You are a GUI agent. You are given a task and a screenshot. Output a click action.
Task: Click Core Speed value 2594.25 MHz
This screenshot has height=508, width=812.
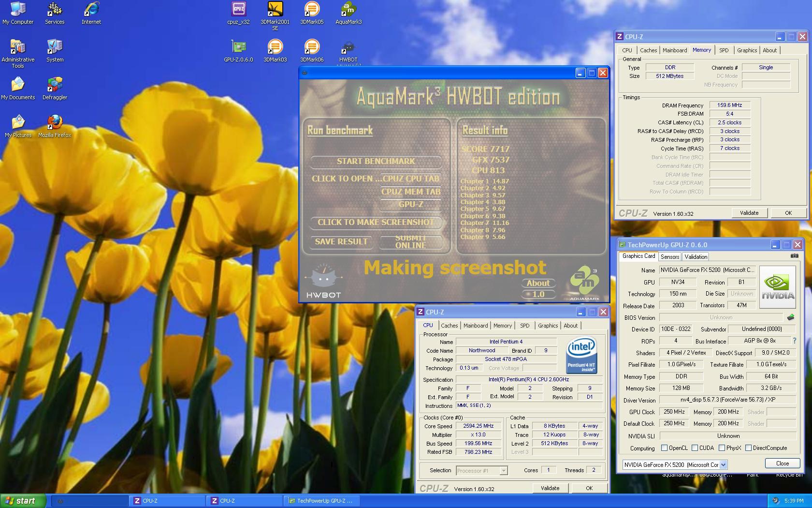(478, 426)
